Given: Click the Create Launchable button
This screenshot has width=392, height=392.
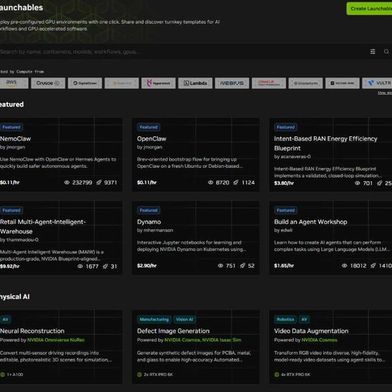Looking at the screenshot, I should 370,9.
